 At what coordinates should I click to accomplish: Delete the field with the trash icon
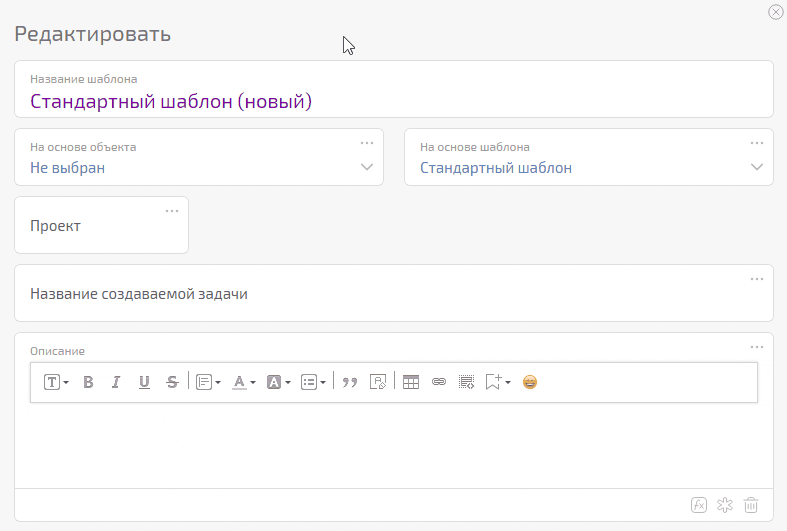(751, 505)
